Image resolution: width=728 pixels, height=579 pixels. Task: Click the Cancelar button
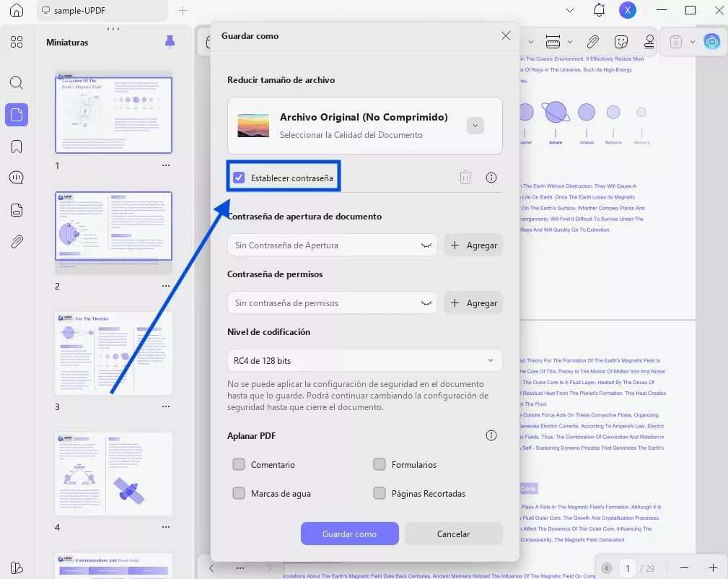pos(454,534)
